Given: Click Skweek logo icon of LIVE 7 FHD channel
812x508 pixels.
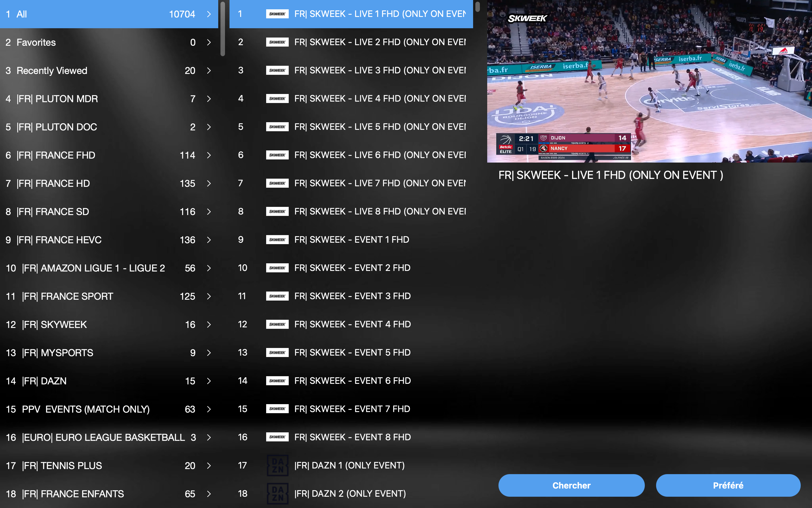Looking at the screenshot, I should tap(277, 183).
